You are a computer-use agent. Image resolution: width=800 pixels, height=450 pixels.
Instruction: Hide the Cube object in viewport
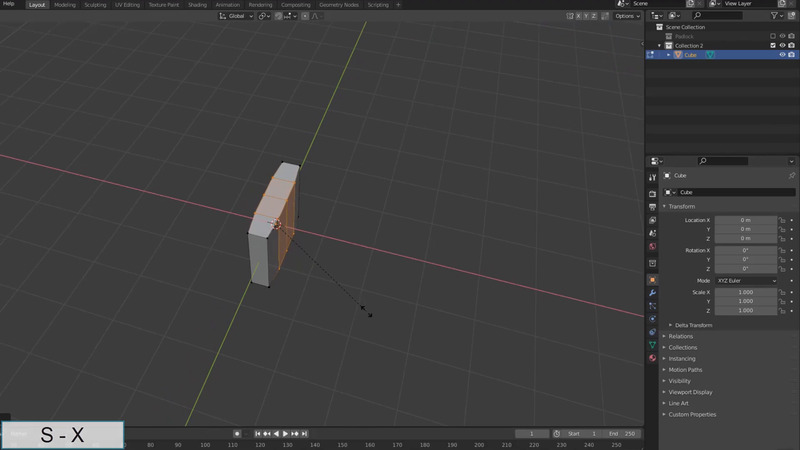click(x=782, y=55)
